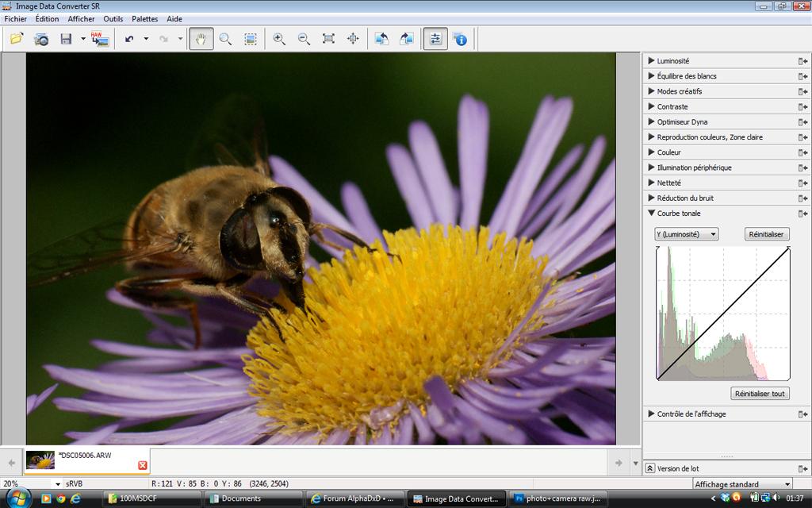Collapse the Courbe tonale panel
The height and width of the screenshot is (508, 812).
pos(652,213)
